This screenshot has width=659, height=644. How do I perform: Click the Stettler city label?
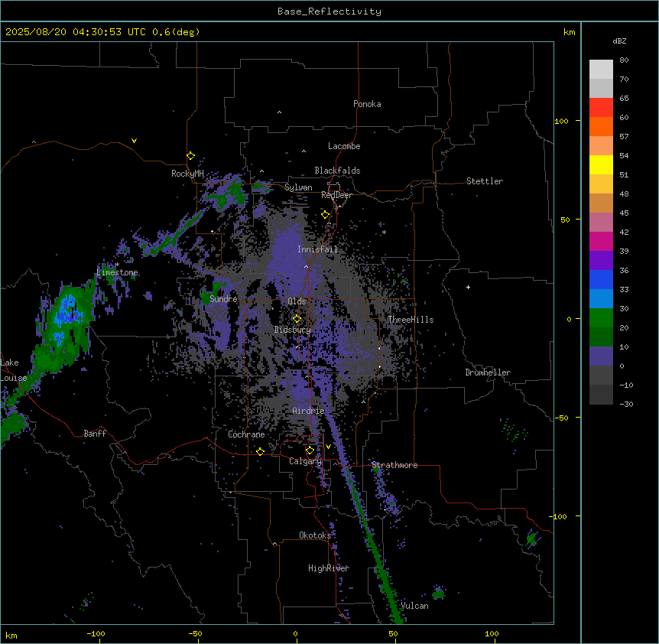tap(485, 181)
